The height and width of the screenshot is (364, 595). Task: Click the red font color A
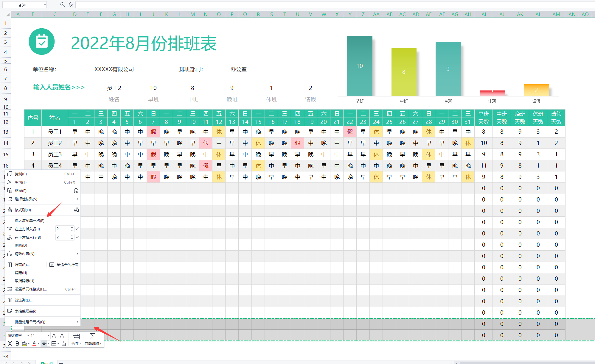34,344
